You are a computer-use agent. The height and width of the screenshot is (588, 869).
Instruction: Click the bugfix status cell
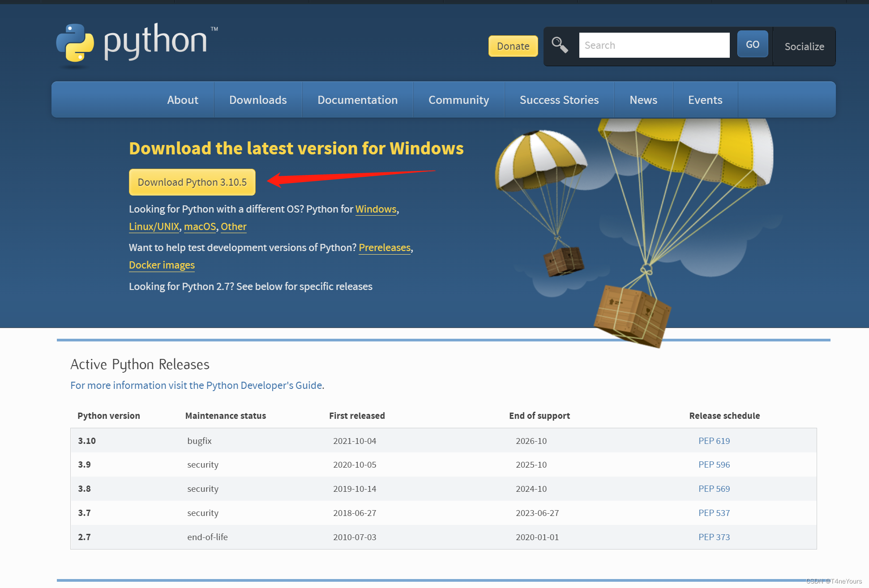click(x=199, y=441)
